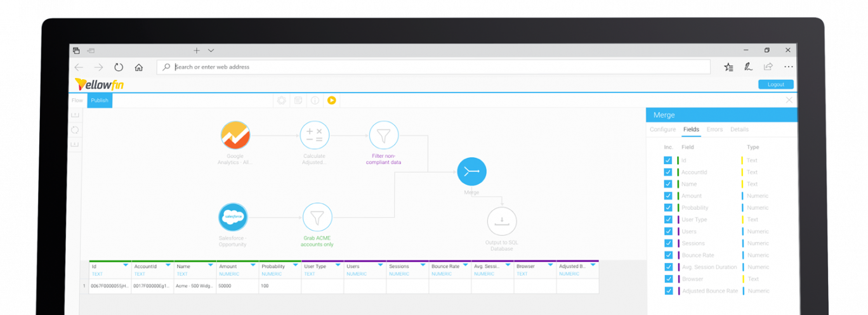Select the Salesforce Opportunity node

(232, 217)
